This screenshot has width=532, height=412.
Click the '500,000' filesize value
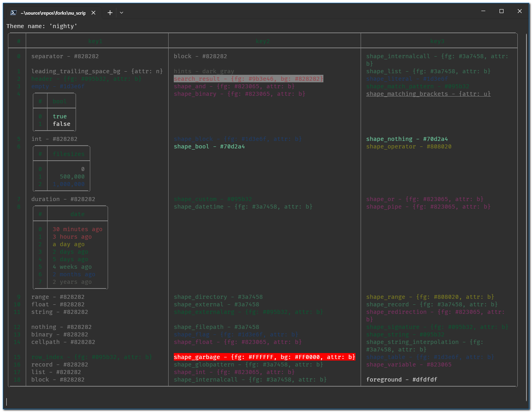[72, 177]
